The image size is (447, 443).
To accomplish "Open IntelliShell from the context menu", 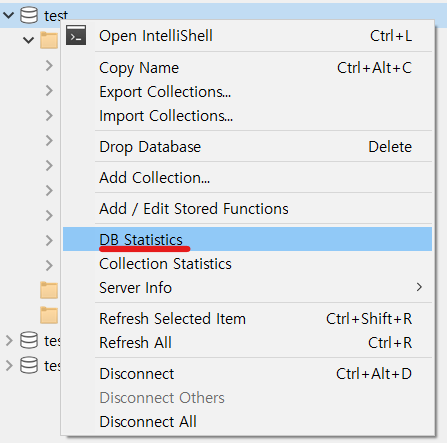I will [x=247, y=36].
